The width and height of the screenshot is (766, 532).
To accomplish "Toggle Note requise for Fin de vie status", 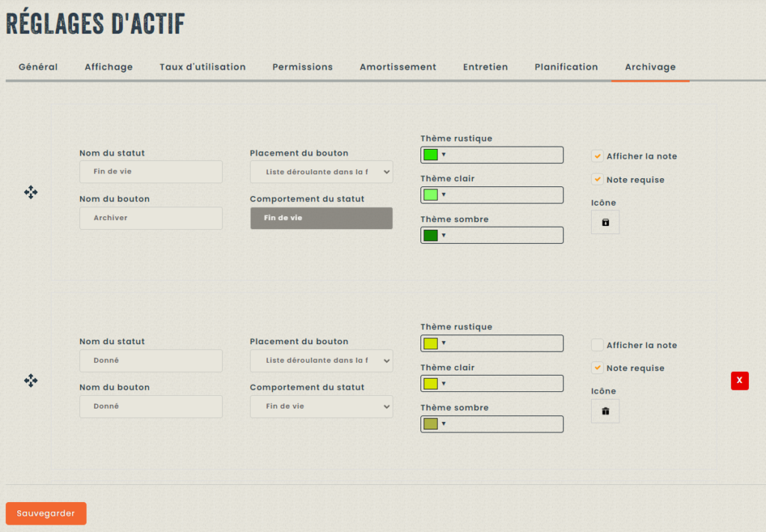I will (x=597, y=180).
